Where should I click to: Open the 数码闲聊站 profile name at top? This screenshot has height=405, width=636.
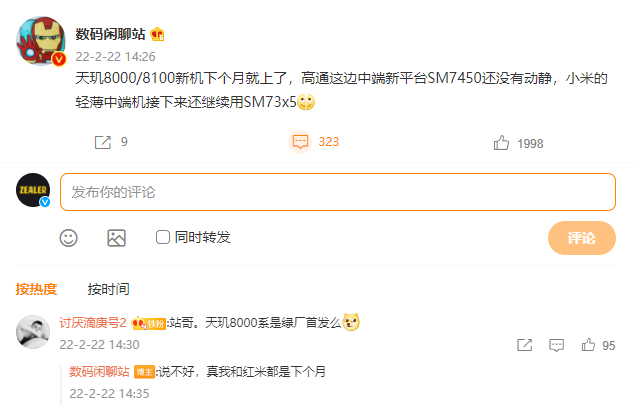pyautogui.click(x=110, y=34)
